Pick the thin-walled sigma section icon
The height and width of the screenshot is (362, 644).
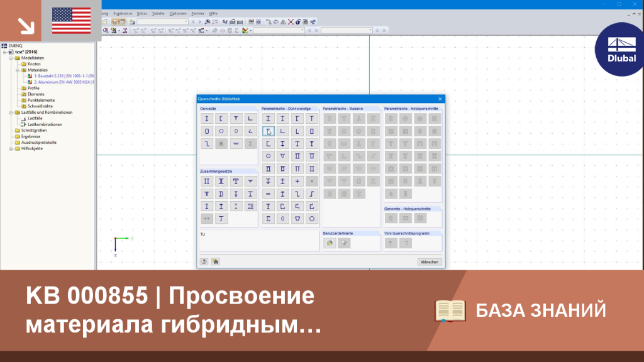click(x=268, y=219)
